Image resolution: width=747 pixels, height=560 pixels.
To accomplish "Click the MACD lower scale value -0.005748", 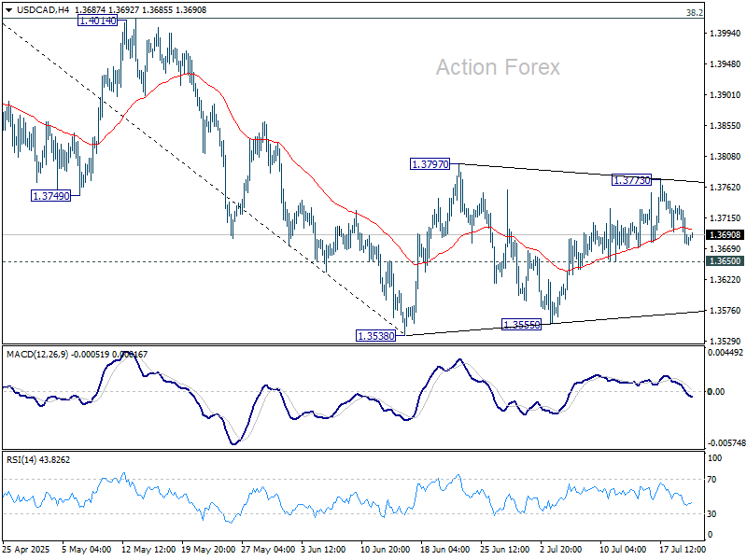I will click(x=726, y=443).
